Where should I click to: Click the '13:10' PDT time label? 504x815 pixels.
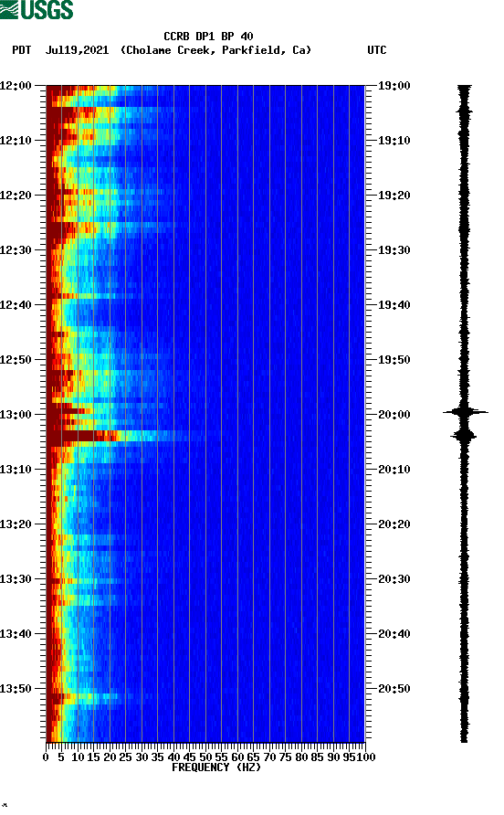[x=16, y=470]
